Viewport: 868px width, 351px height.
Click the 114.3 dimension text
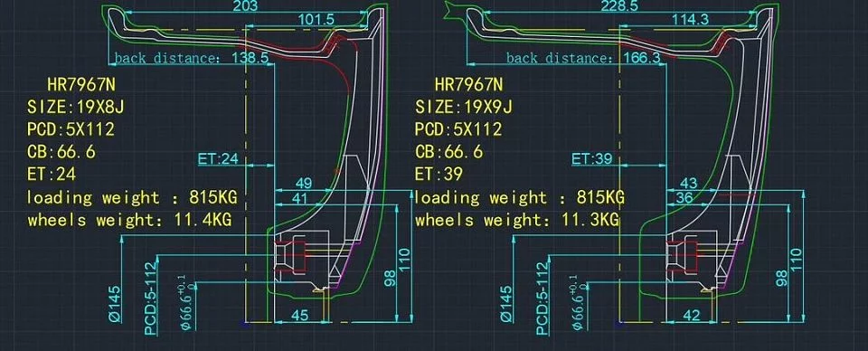690,19
